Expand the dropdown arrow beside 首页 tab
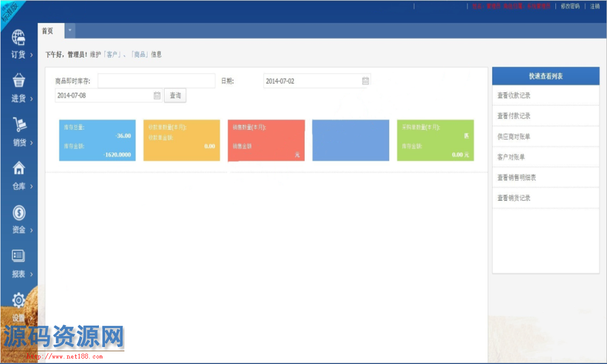 point(70,30)
